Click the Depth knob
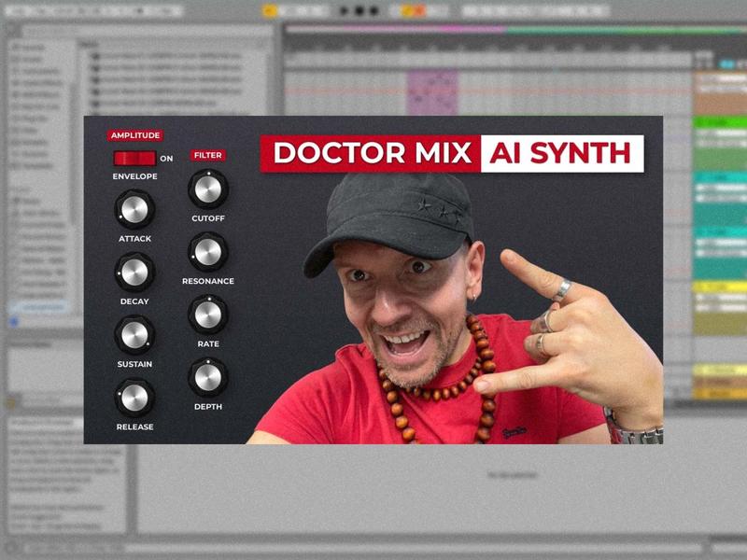Image resolution: width=747 pixels, height=560 pixels. click(x=208, y=378)
